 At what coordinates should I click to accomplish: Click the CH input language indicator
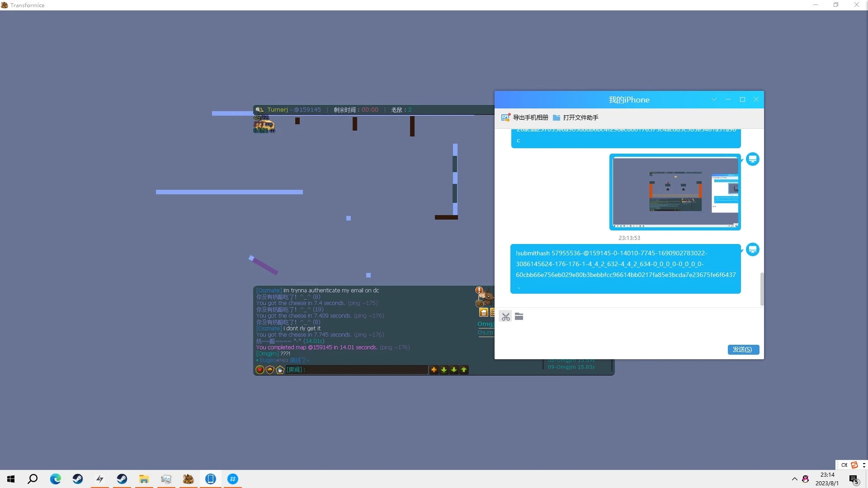point(844,465)
